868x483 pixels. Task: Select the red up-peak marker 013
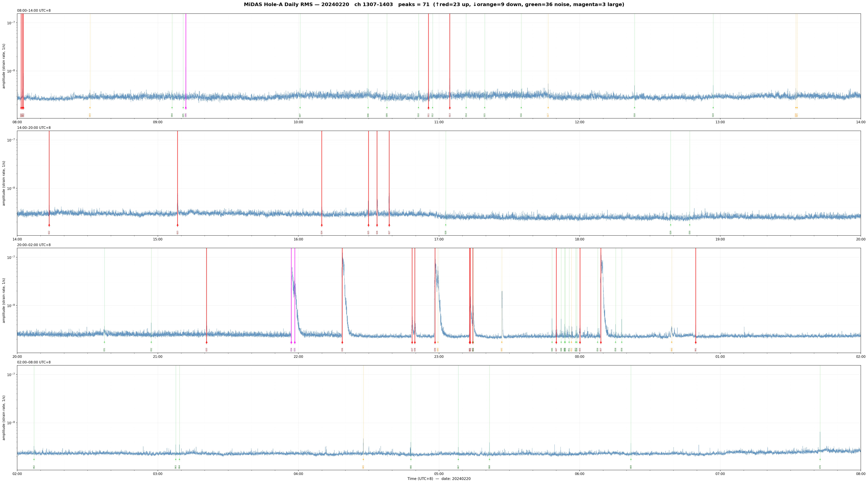(x=449, y=108)
